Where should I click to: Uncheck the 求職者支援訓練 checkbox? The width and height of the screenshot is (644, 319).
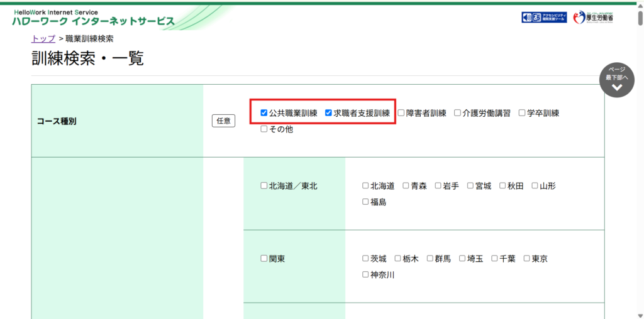point(328,113)
